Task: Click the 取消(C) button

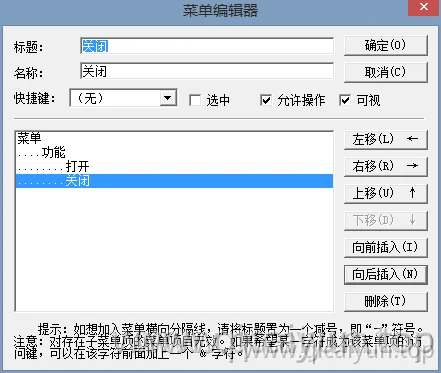Action: coord(385,72)
